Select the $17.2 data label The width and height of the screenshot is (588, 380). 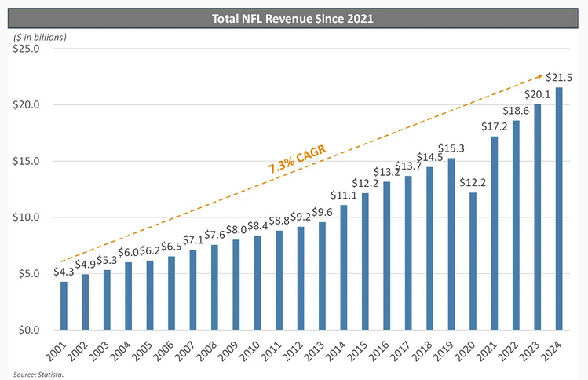coord(495,126)
